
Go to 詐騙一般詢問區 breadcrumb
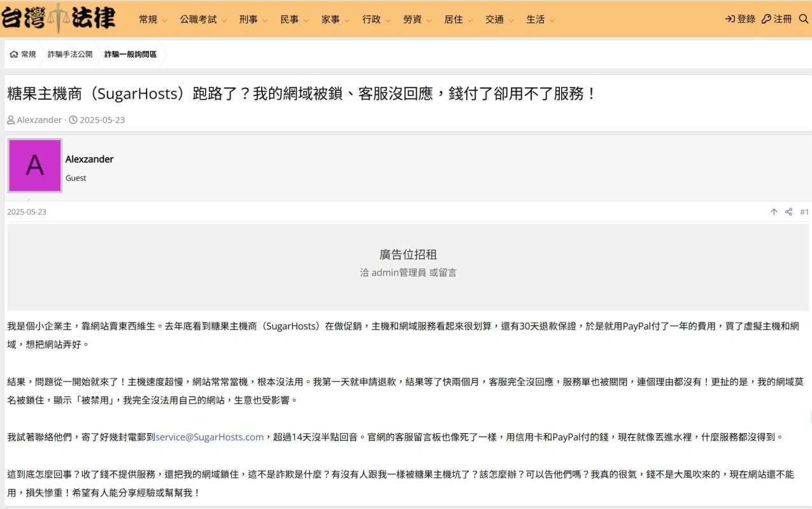131,55
